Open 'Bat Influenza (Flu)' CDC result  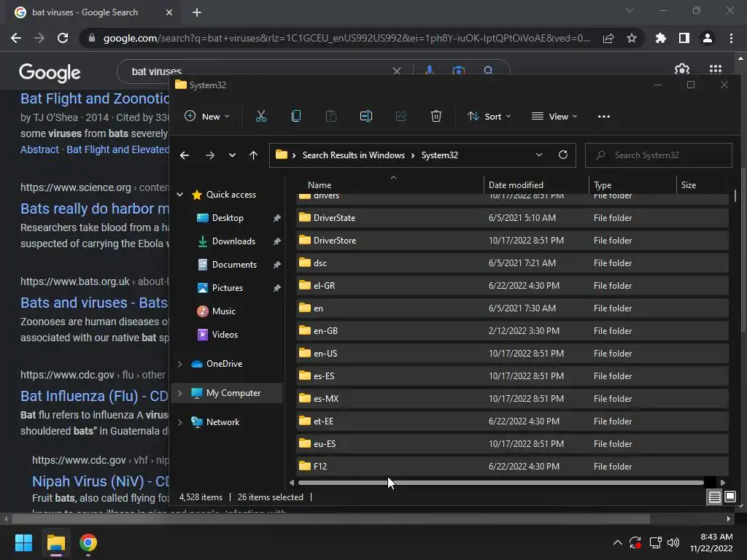point(94,396)
